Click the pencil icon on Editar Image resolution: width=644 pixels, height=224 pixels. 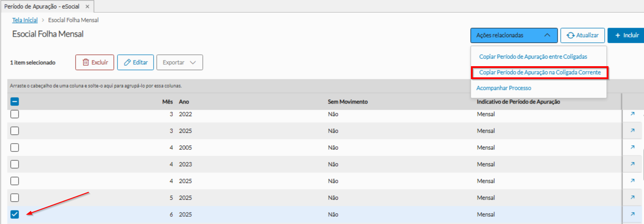click(127, 62)
